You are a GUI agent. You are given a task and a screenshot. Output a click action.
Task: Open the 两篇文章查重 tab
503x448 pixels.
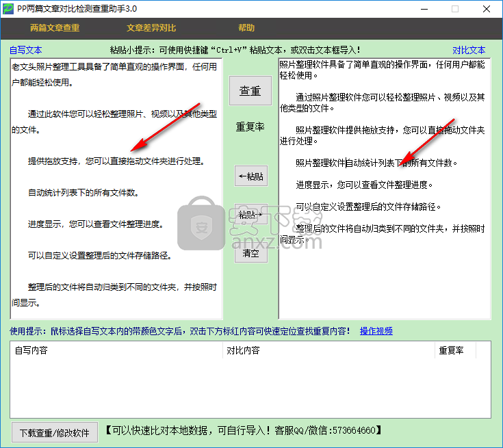[55, 28]
